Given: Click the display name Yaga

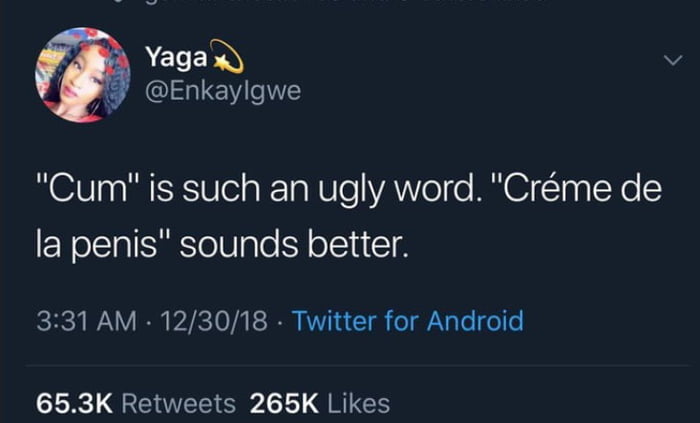Looking at the screenshot, I should click(177, 58).
